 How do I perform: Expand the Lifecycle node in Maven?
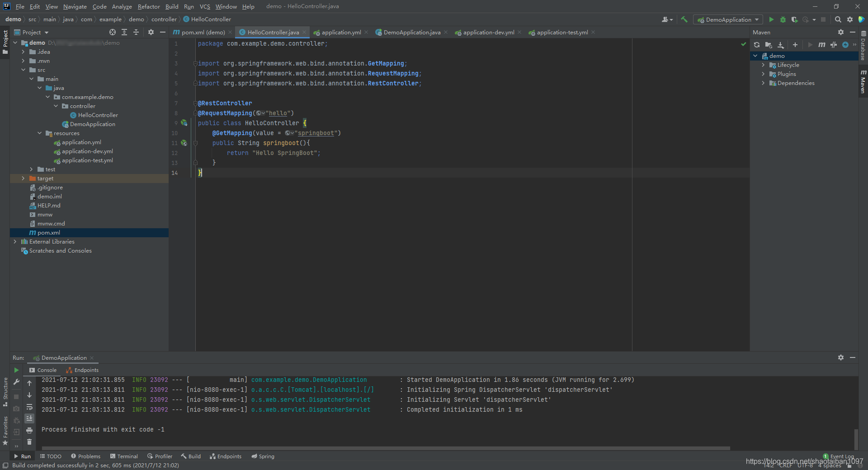coord(763,65)
